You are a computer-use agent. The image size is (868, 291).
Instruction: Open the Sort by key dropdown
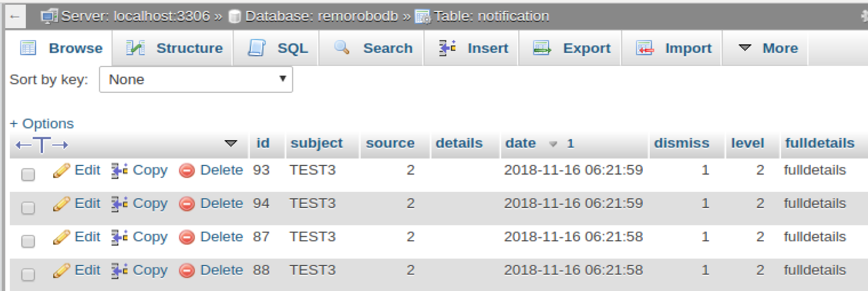point(196,80)
